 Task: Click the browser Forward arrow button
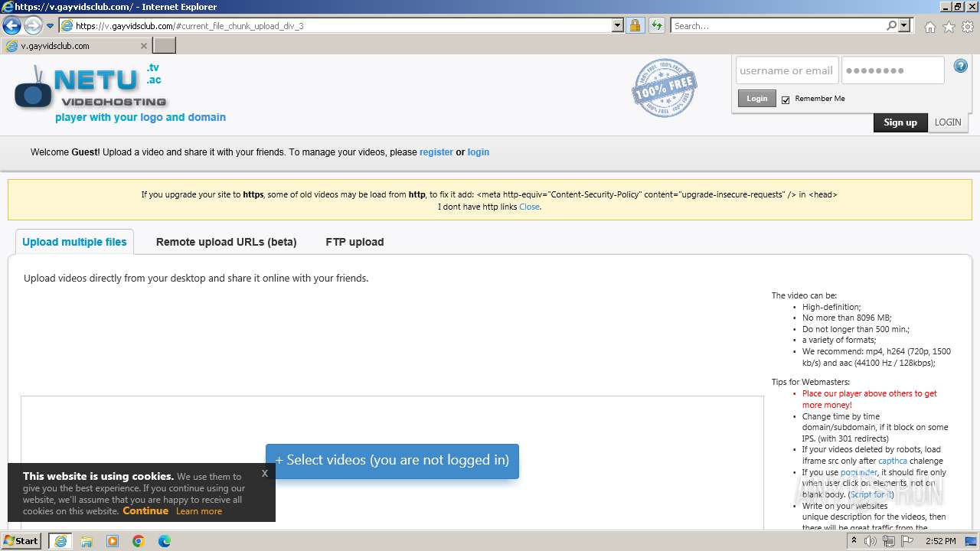33,25
